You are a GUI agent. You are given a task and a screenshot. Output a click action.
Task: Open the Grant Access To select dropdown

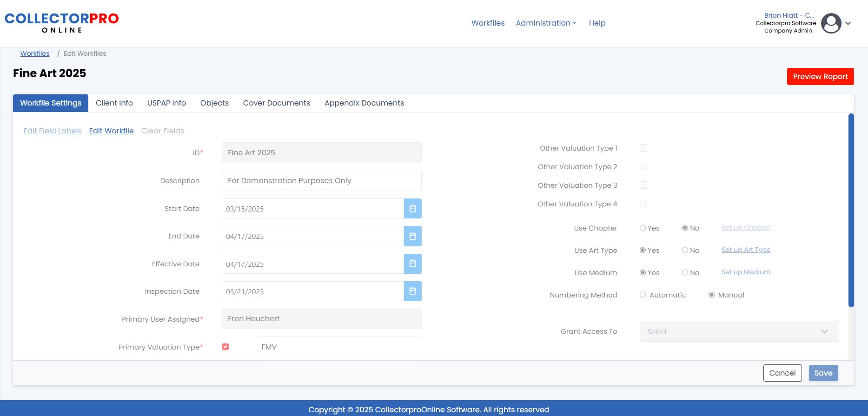pyautogui.click(x=739, y=331)
